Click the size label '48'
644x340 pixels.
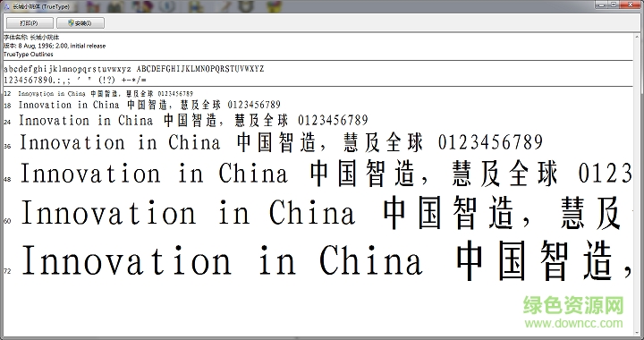(7, 179)
